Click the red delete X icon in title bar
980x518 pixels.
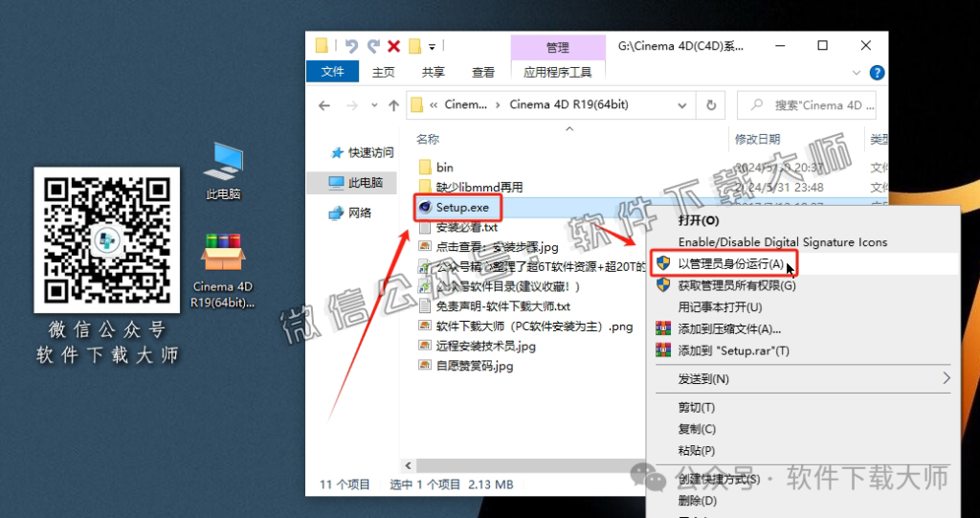pyautogui.click(x=393, y=46)
